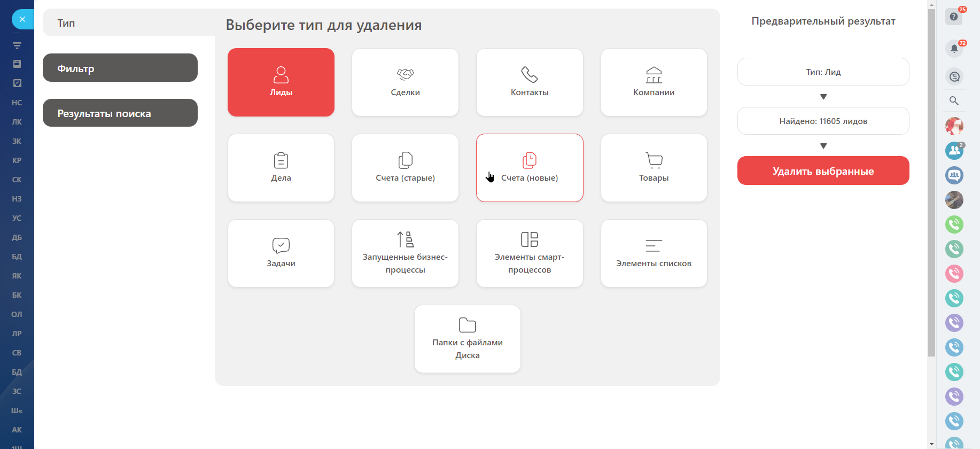The height and width of the screenshot is (449, 980).
Task: Close the panel with blue X button
Action: coord(22,19)
